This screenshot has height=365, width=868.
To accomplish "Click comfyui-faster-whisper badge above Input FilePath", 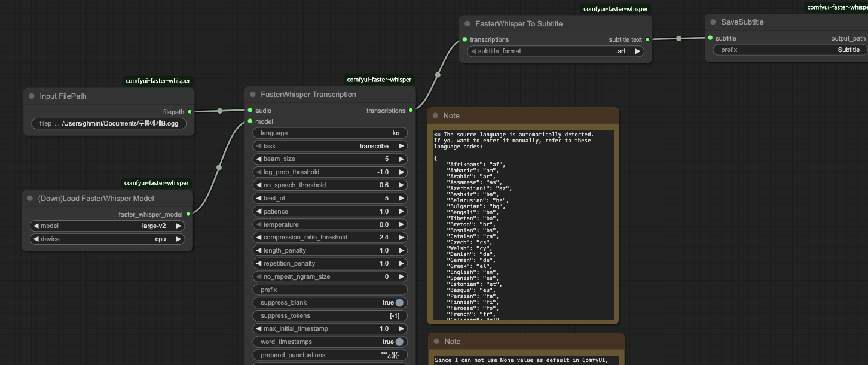I will 158,81.
